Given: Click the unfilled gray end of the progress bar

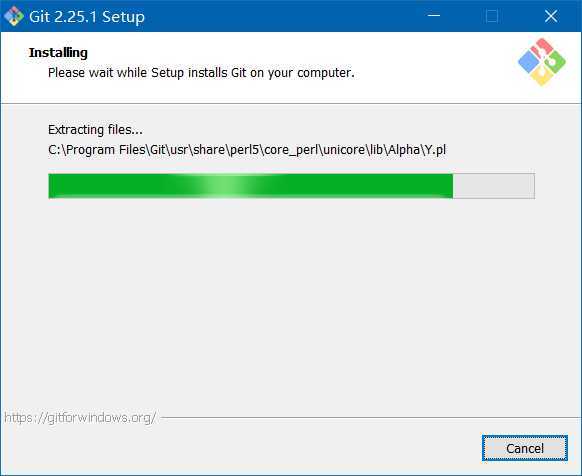Looking at the screenshot, I should [494, 186].
